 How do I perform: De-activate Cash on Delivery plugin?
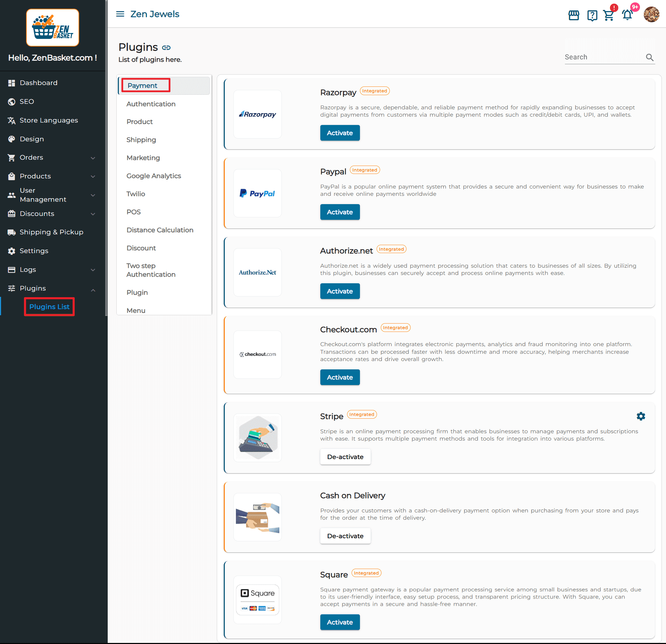coord(345,536)
